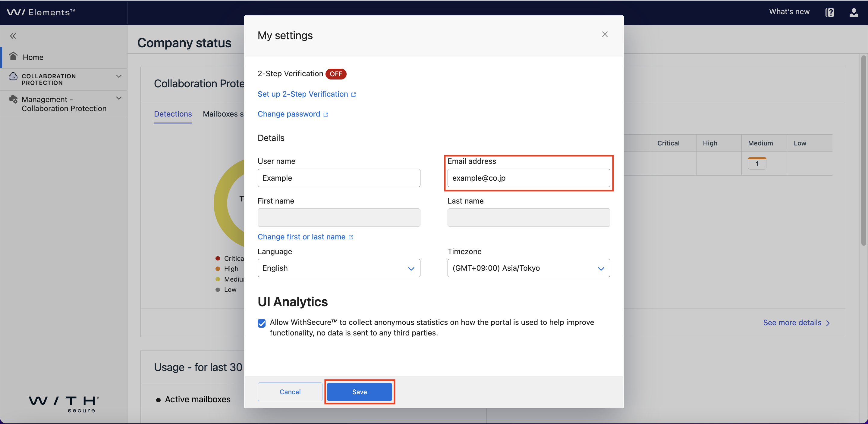Click external link icon beside Change first or last name
Viewport: 868px width, 424px height.
coord(351,237)
